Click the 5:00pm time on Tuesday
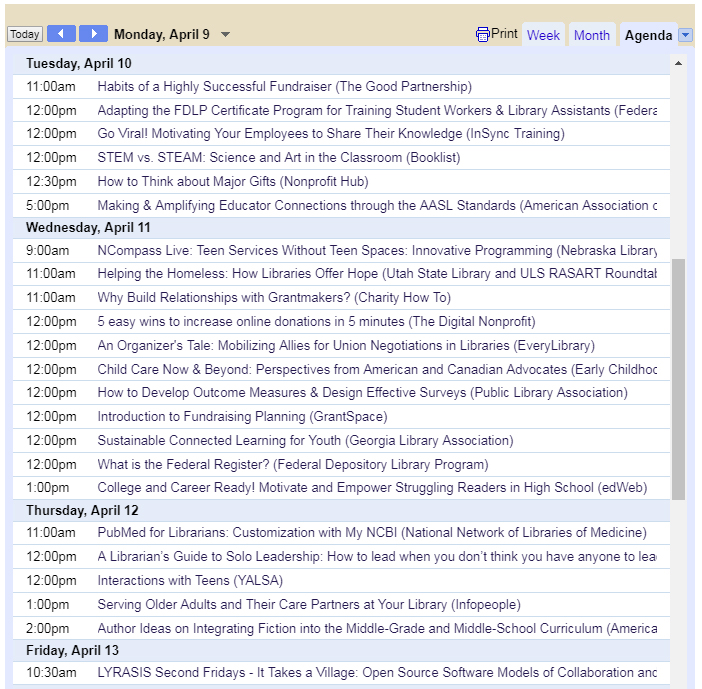702x689 pixels. (47, 205)
